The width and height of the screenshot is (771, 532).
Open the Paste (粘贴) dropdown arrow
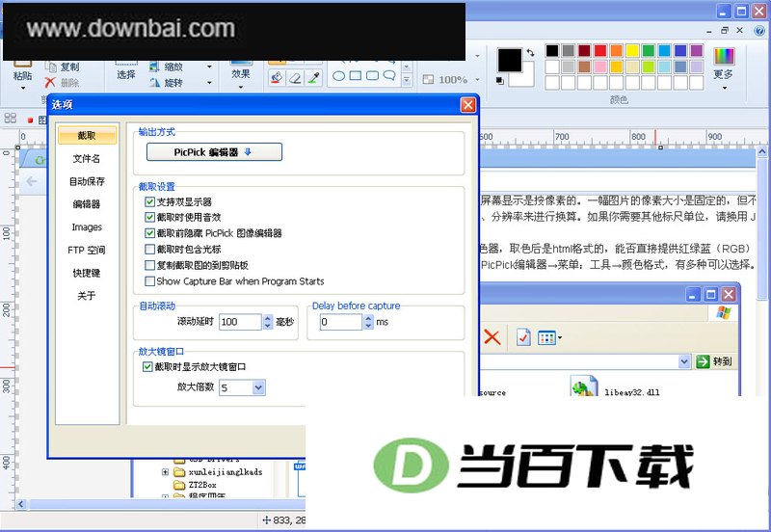[x=22, y=89]
